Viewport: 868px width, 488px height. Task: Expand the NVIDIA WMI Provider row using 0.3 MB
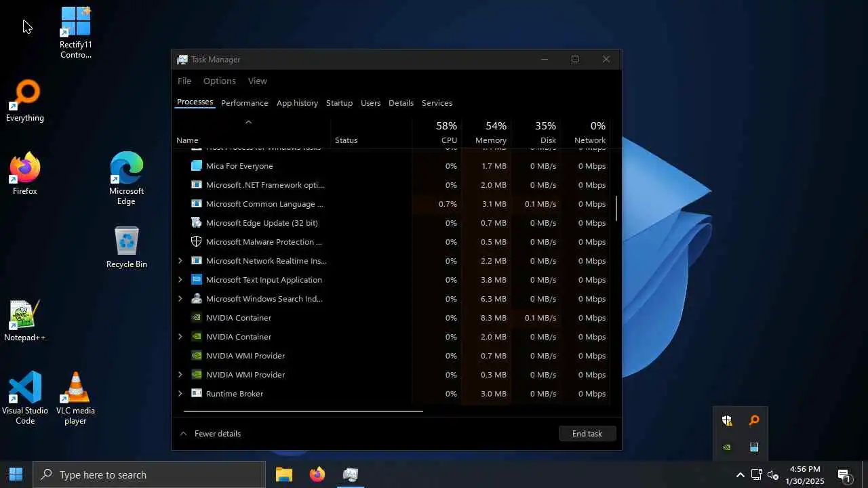[x=180, y=374]
